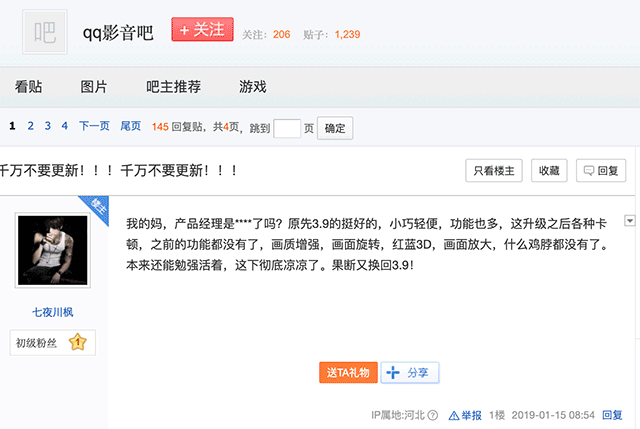Screen dimensions: 640x429
Task: Click the post count 1,239
Action: (348, 34)
